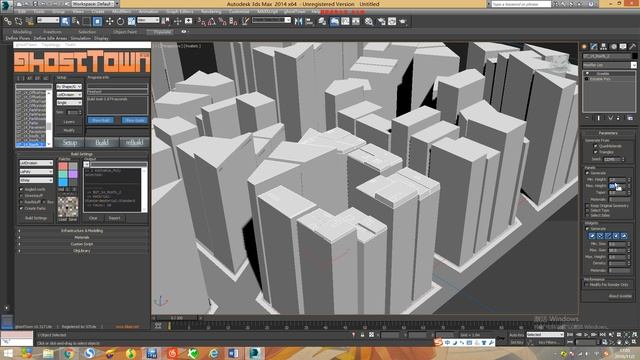This screenshot has height=360, width=640.
Task: Click the object color swatch beside name
Action: (634, 56)
